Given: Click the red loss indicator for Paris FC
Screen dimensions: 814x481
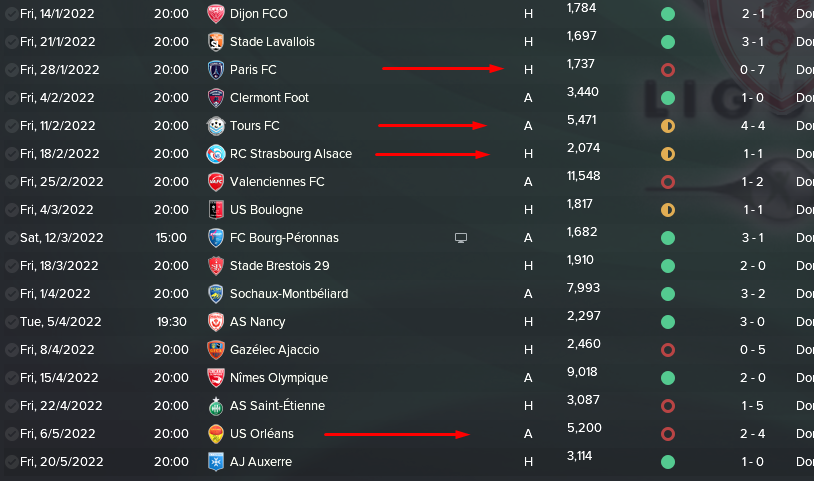Looking at the screenshot, I should point(668,70).
